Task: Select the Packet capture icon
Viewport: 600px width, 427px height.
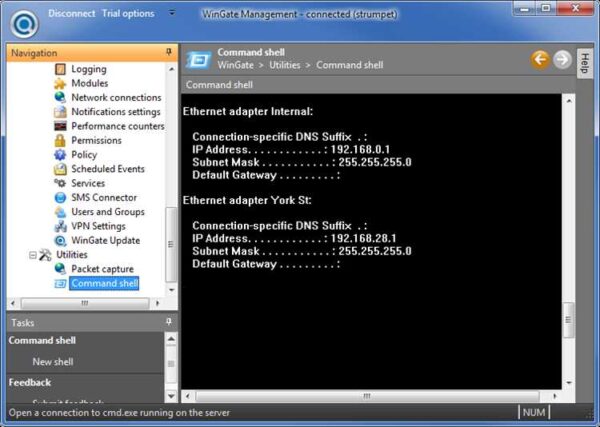Action: tap(60, 269)
